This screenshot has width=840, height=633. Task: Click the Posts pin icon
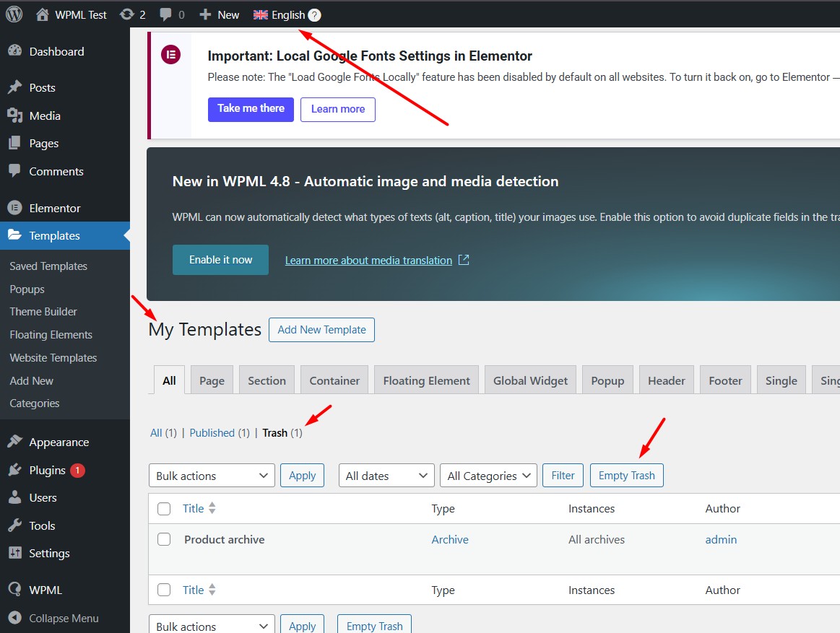coord(15,87)
